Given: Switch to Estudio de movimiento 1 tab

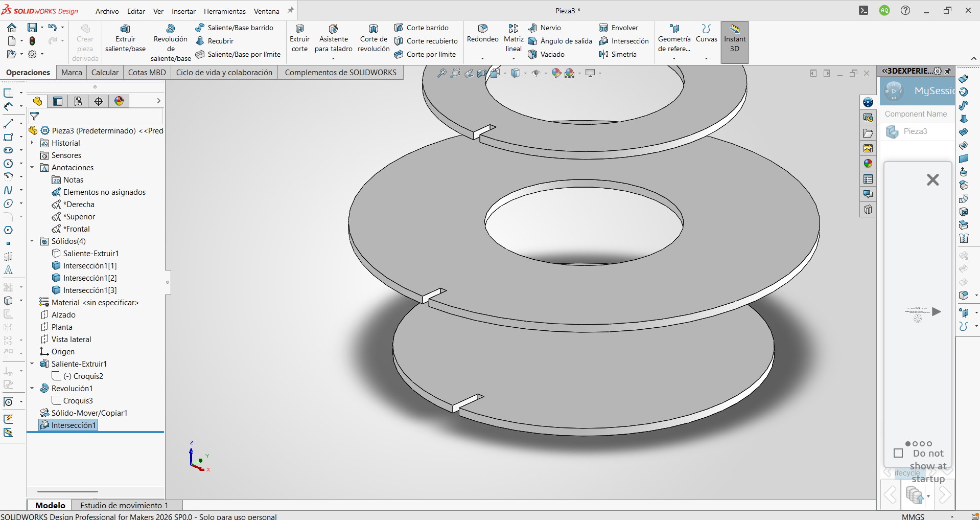Looking at the screenshot, I should tap(124, 505).
